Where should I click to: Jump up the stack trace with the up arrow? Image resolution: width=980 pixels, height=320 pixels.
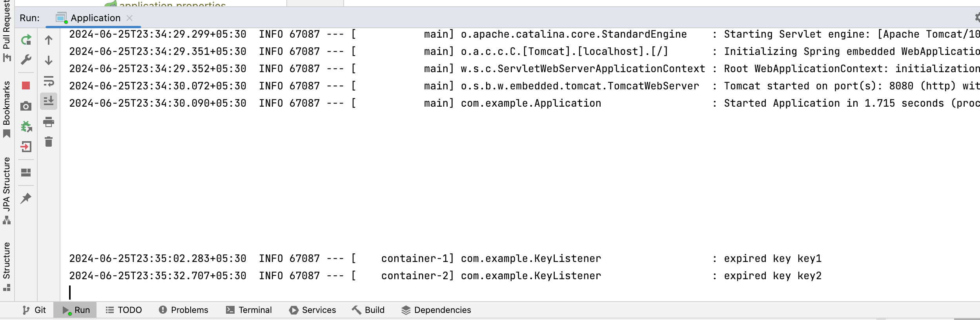tap(49, 40)
